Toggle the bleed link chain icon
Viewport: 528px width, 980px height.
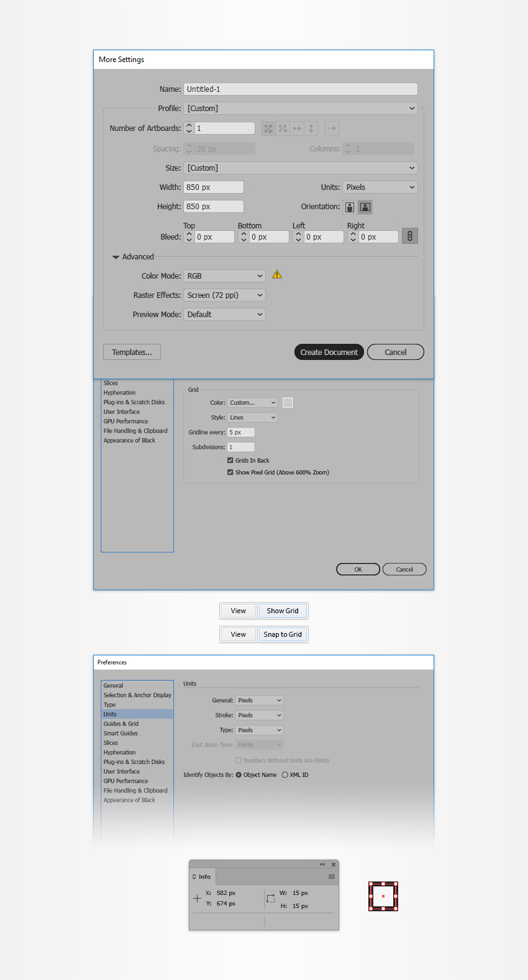(410, 236)
